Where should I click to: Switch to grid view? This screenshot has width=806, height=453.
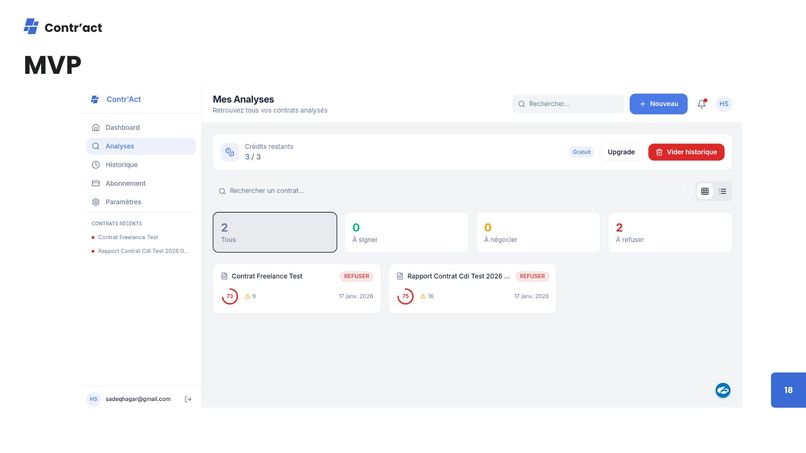pos(705,191)
